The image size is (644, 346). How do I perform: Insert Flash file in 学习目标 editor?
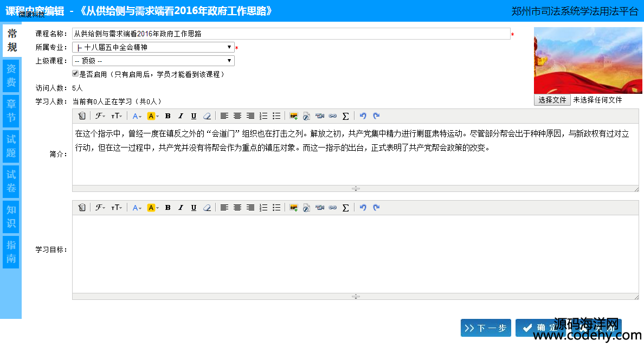306,208
